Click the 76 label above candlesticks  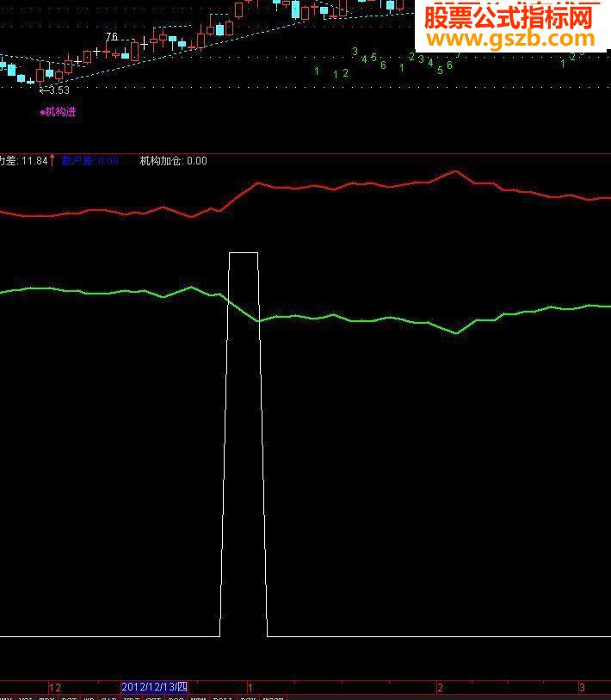[x=112, y=37]
